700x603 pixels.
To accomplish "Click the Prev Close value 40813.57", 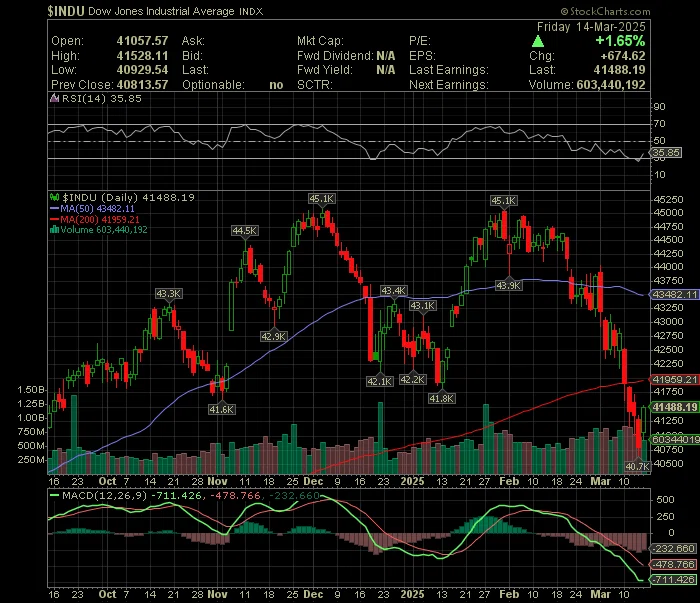I will tap(142, 85).
